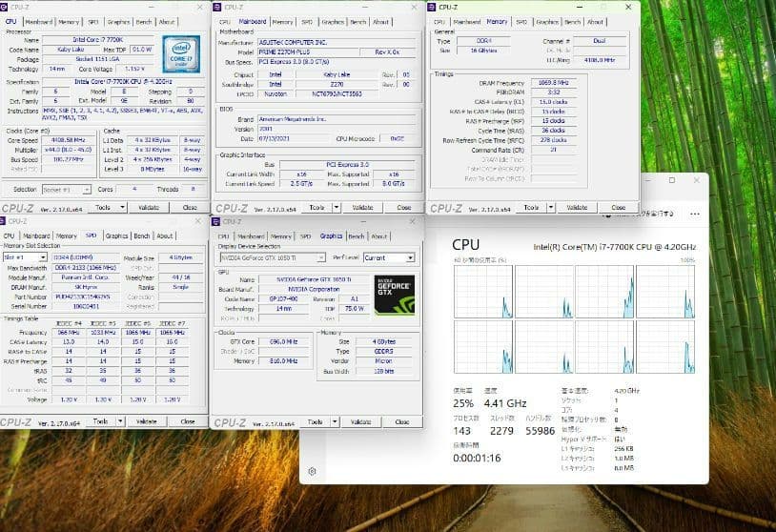Image resolution: width=776 pixels, height=532 pixels.
Task: Click CPU-Z title icon in Mainboard window
Action: tap(217, 7)
